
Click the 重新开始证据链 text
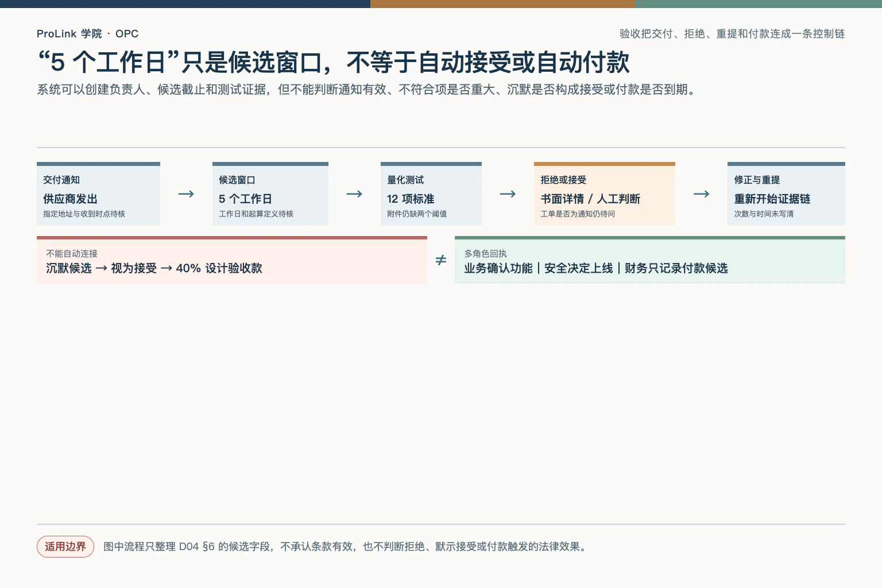(x=772, y=199)
